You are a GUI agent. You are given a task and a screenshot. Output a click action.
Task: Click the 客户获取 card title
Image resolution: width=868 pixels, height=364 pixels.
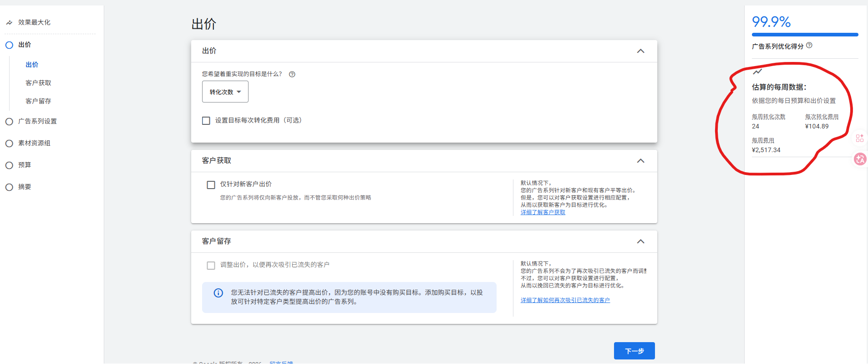point(217,161)
